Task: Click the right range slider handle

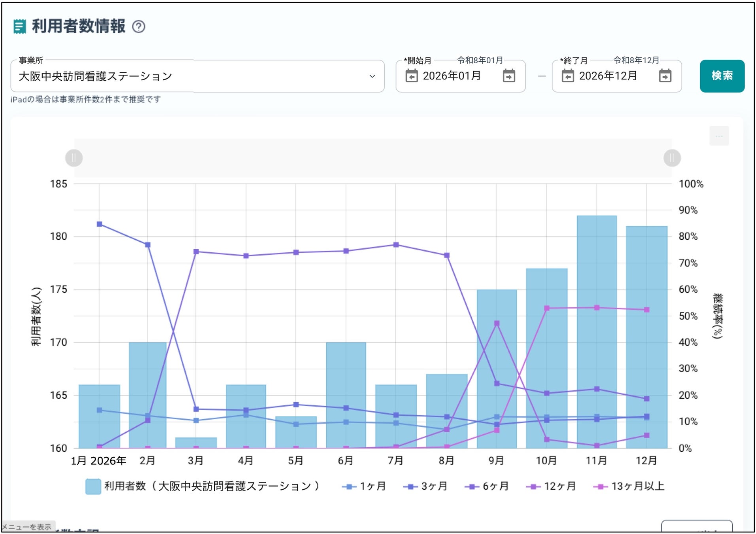Action: point(672,158)
